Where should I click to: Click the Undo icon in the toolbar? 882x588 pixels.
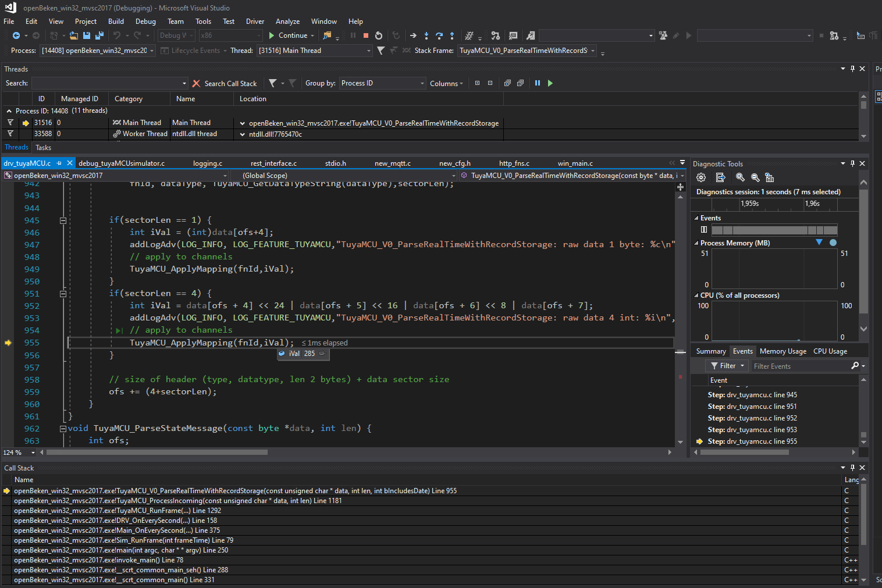tap(117, 35)
